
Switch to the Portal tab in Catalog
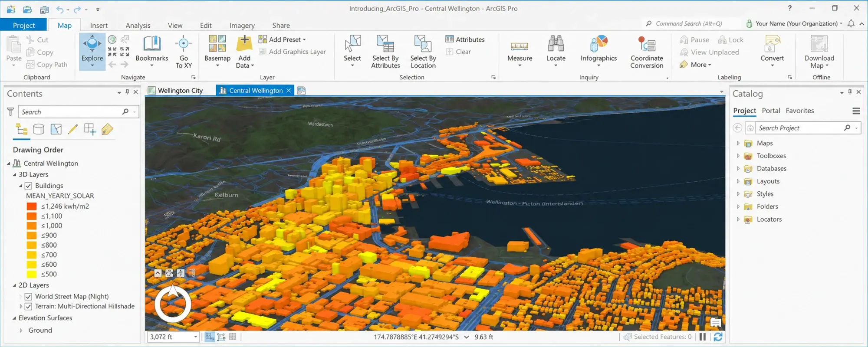(771, 111)
